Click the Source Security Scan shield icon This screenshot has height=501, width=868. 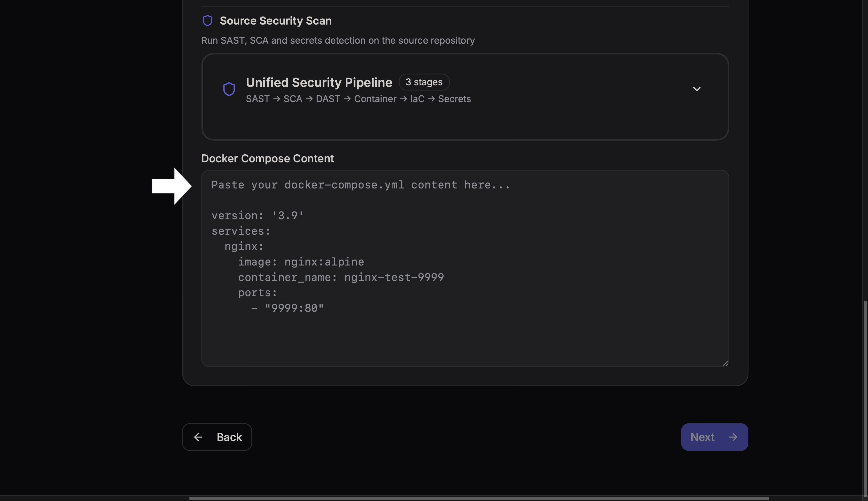pos(208,20)
